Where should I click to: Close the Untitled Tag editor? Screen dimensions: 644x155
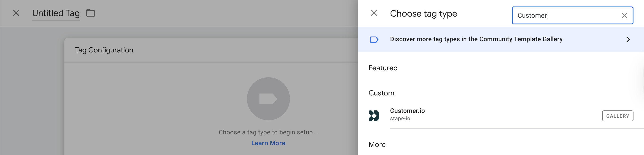tap(16, 13)
